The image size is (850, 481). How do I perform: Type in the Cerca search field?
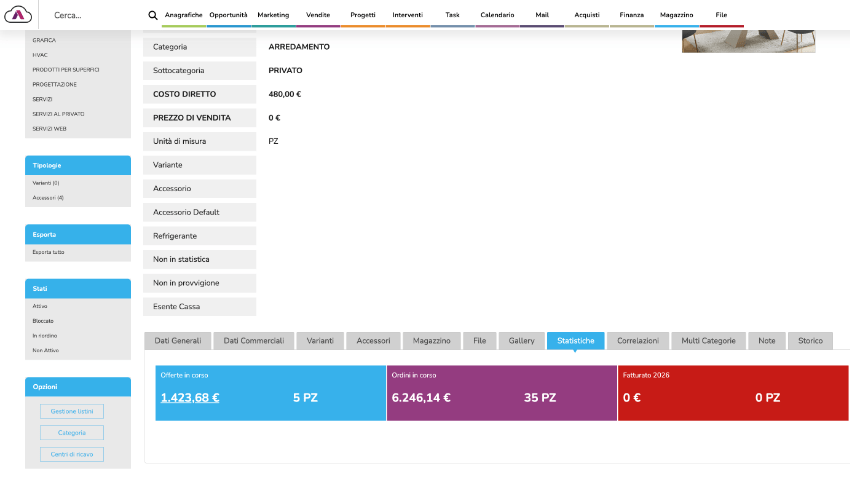[95, 15]
